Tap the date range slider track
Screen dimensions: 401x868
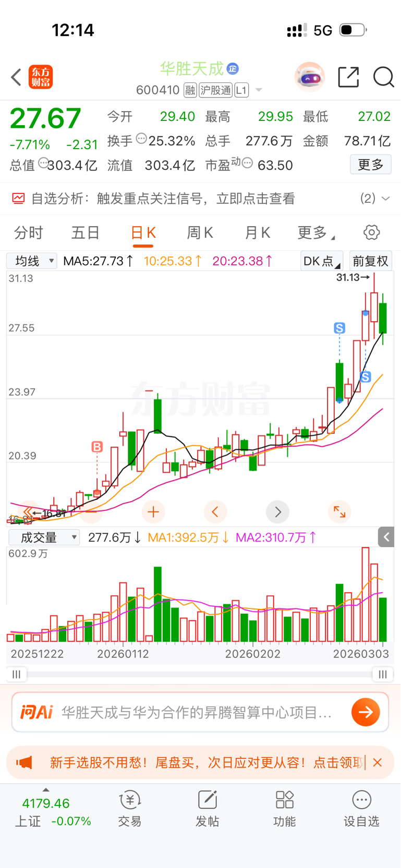[200, 675]
